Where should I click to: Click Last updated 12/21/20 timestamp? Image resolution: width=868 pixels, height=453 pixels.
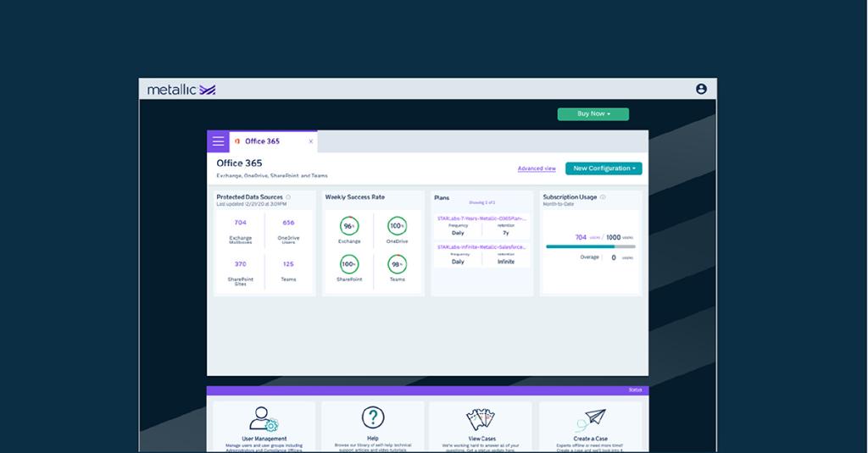click(x=251, y=204)
